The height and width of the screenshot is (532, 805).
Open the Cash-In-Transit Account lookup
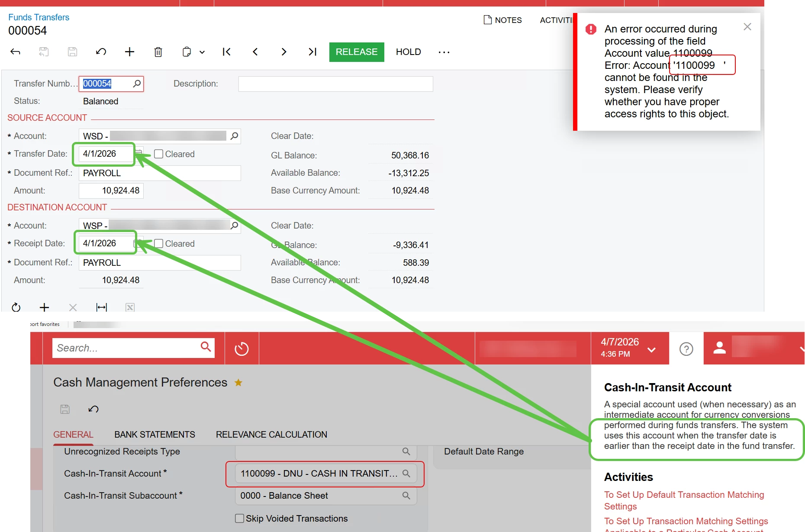tap(406, 474)
